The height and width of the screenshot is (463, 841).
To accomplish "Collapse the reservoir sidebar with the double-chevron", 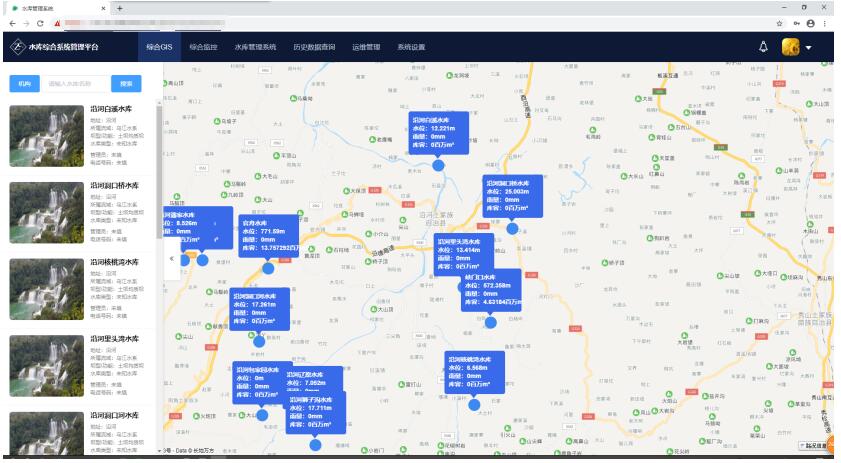I will [171, 259].
